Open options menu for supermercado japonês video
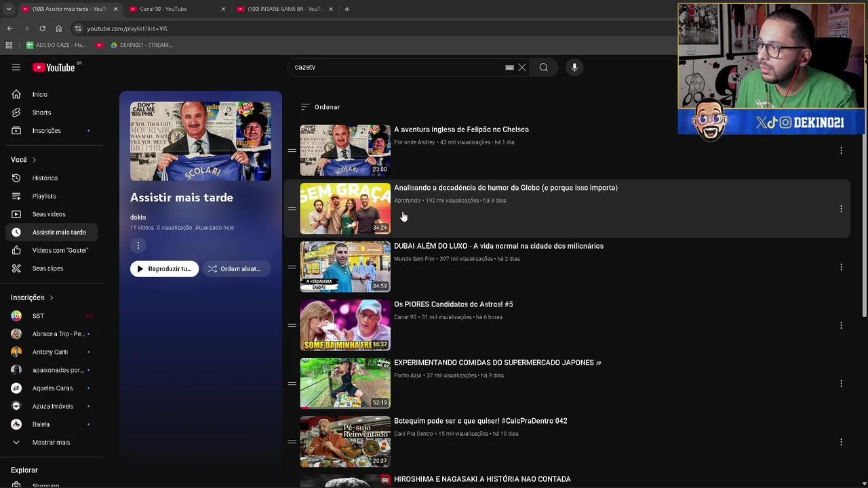 click(x=841, y=384)
